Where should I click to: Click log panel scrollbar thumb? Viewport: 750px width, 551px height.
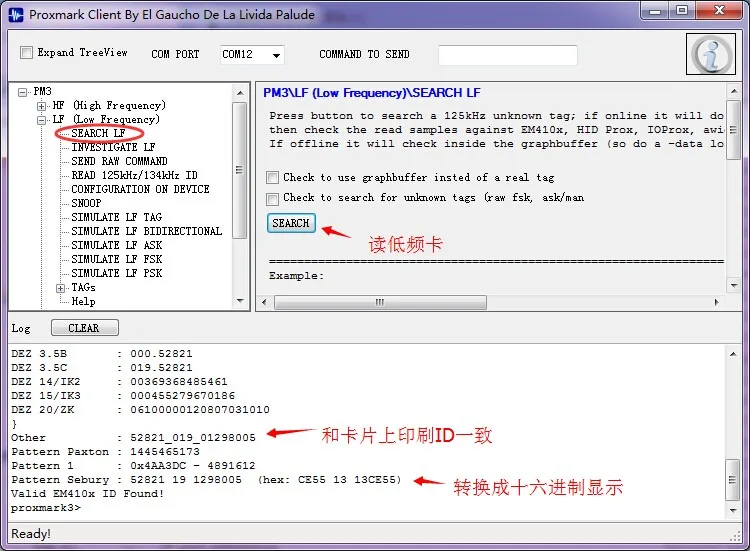click(x=732, y=480)
